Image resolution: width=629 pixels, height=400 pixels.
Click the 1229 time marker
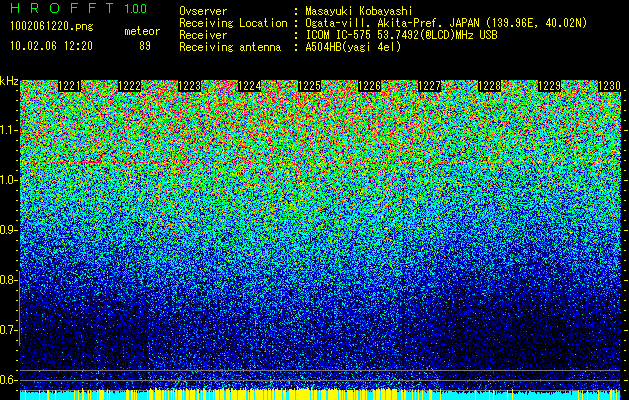[x=549, y=86]
